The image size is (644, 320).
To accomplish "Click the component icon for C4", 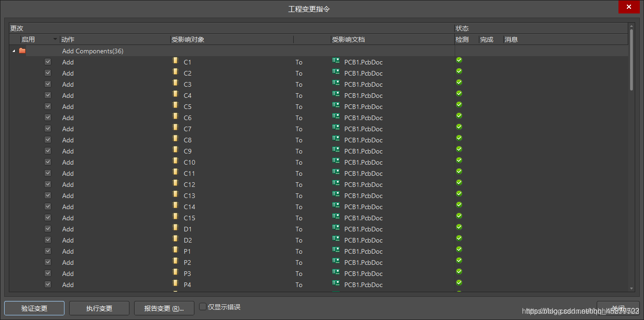I will pyautogui.click(x=175, y=94).
